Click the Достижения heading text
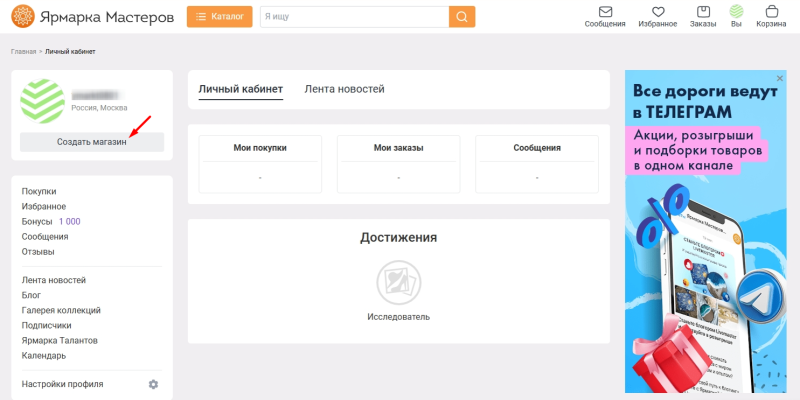This screenshot has height=400, width=800. click(x=398, y=237)
